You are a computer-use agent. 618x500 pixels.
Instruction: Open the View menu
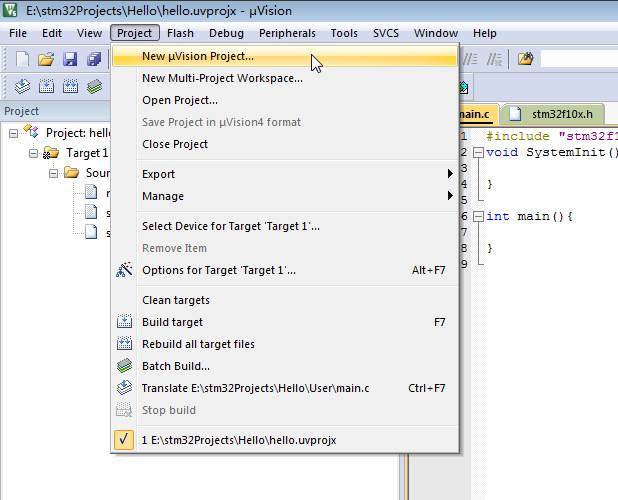pos(89,33)
